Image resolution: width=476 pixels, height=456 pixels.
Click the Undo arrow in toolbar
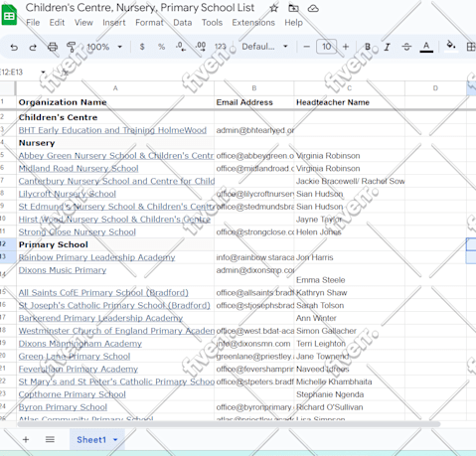pyautogui.click(x=14, y=47)
